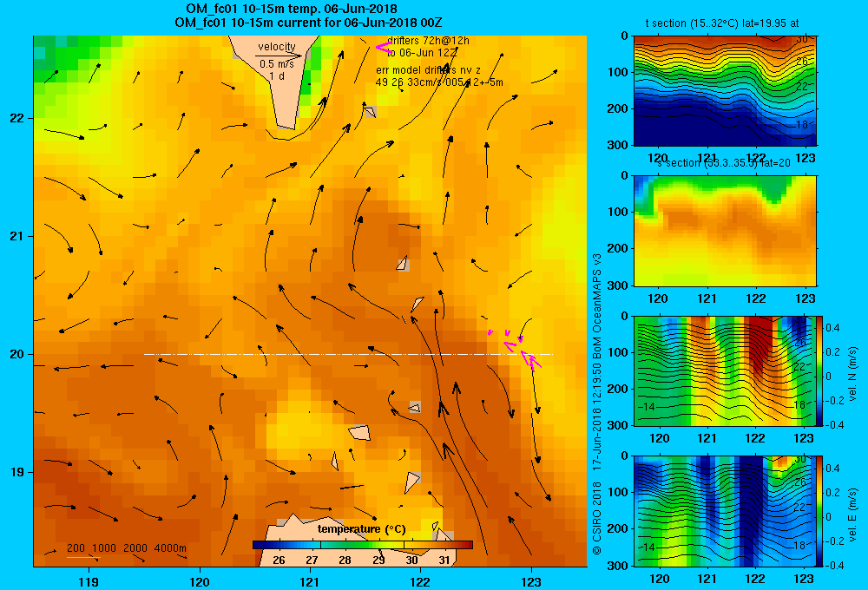Click the vel. E vertical colorbar
Screen dimensions: 868x590
pos(820,511)
